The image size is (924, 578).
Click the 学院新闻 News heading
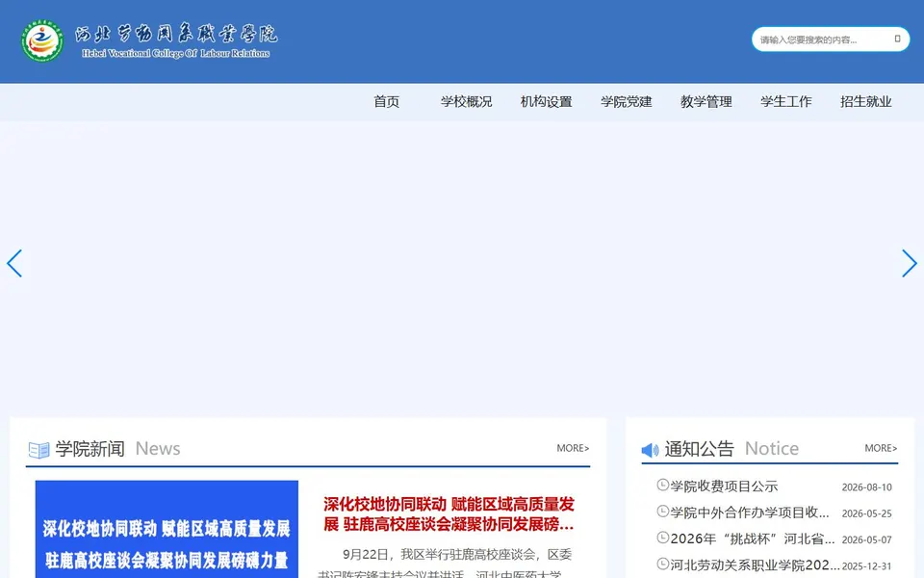pos(117,449)
